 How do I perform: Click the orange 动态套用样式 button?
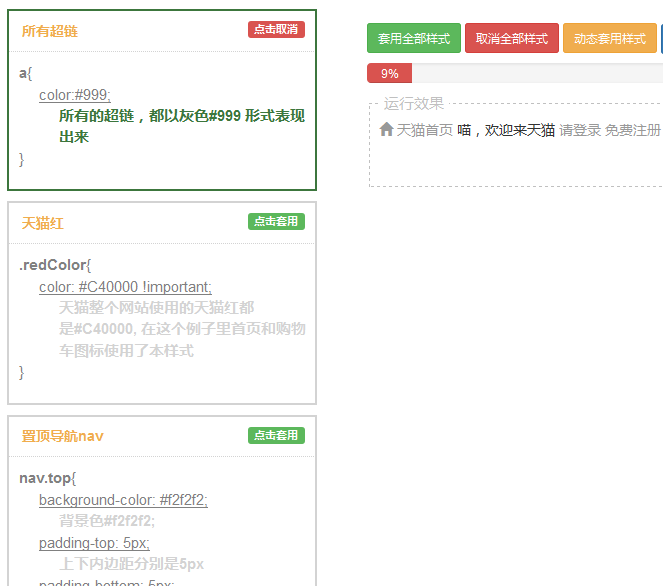[x=610, y=38]
